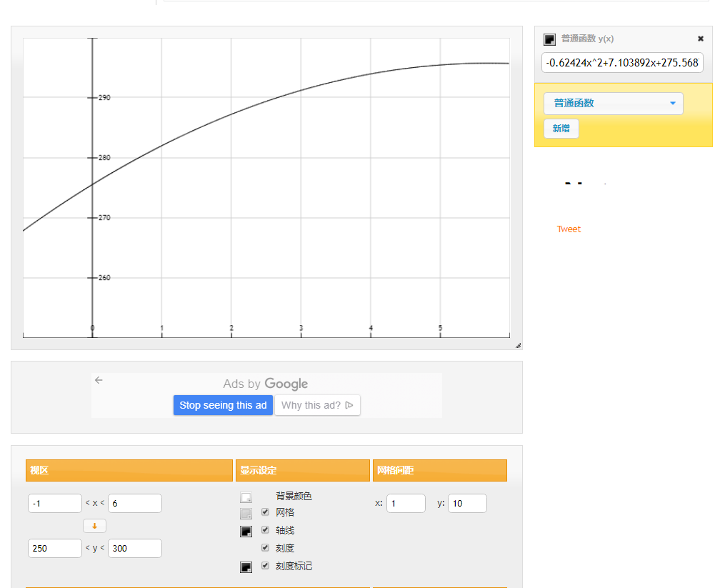This screenshot has width=725, height=588.
Task: Toggle the 刻度 ticks checkbox
Action: (x=266, y=547)
